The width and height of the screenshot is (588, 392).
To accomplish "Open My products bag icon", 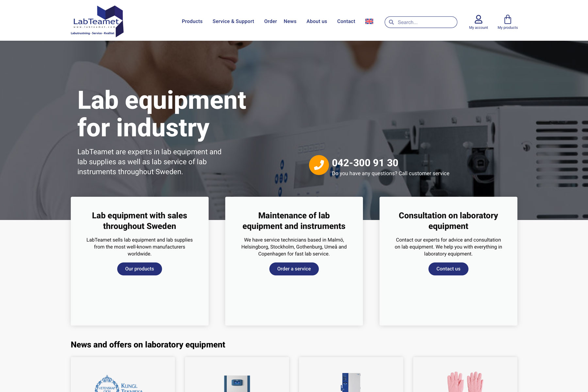I will 507,20.
